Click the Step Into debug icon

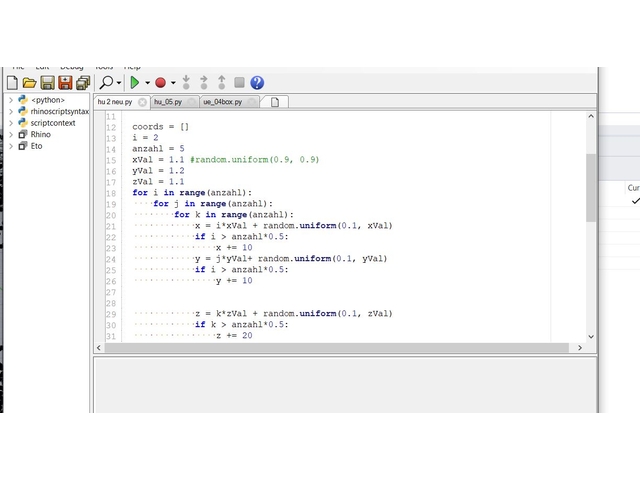(x=186, y=82)
